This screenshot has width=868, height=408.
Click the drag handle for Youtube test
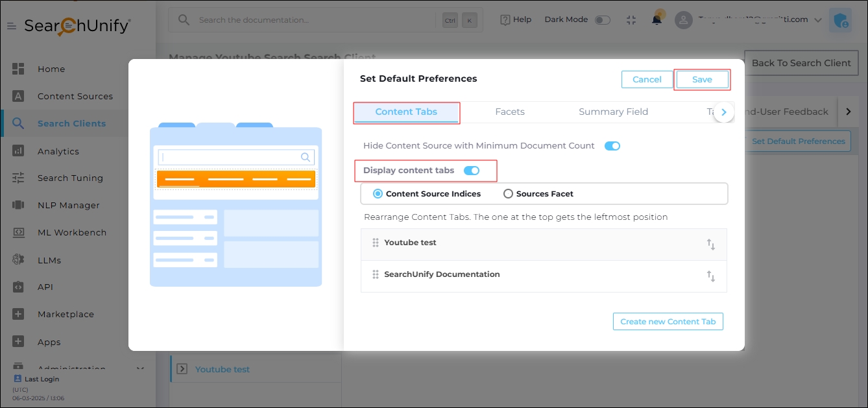[x=376, y=243]
